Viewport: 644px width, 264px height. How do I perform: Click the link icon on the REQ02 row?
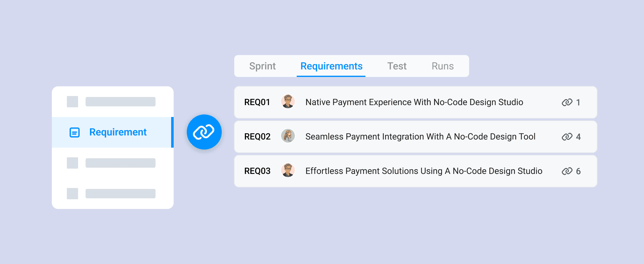tap(567, 137)
